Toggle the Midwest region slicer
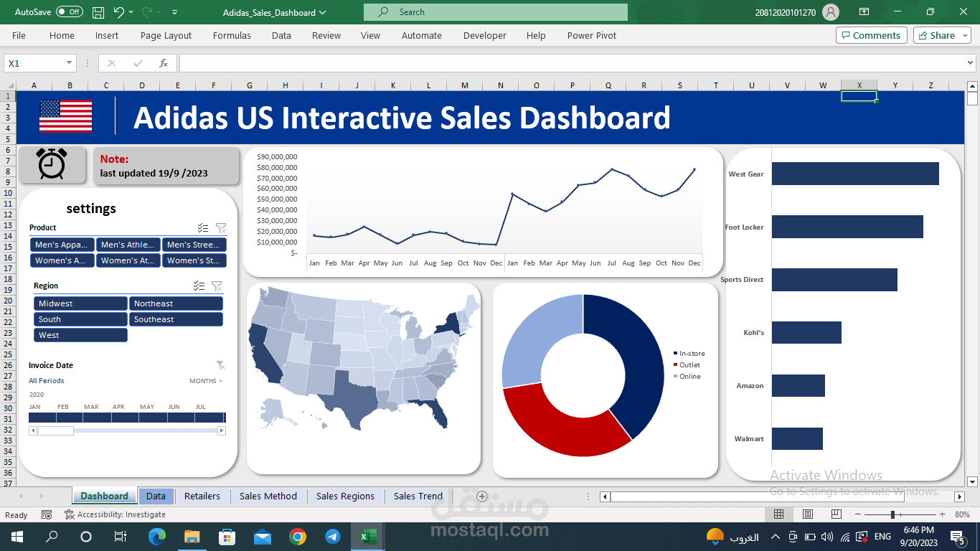Image resolution: width=980 pixels, height=551 pixels. [x=80, y=303]
